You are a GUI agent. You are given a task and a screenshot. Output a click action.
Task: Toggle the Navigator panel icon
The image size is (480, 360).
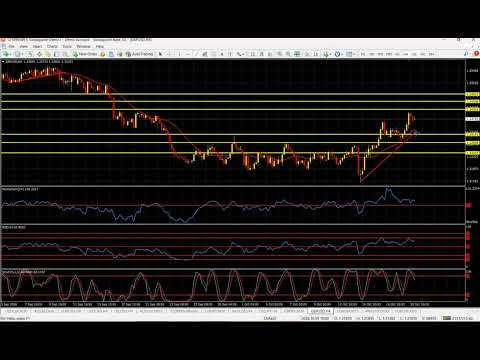pyautogui.click(x=48, y=54)
